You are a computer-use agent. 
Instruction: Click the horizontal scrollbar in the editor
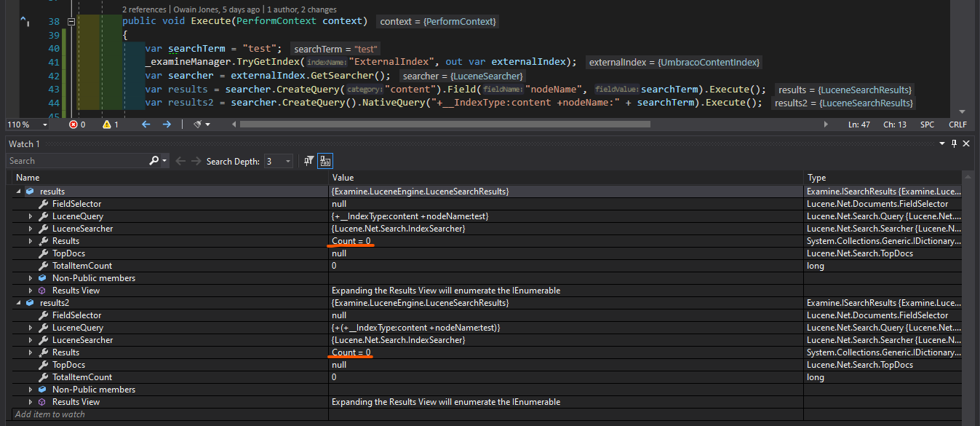coord(445,125)
